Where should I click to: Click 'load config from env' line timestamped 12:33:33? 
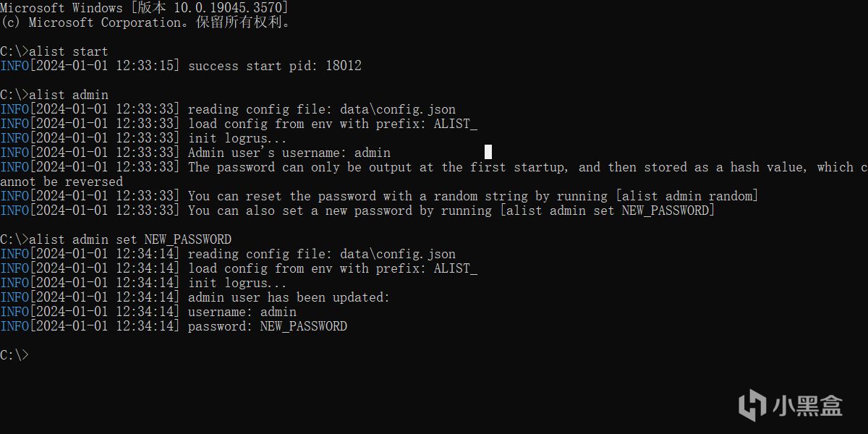click(332, 124)
